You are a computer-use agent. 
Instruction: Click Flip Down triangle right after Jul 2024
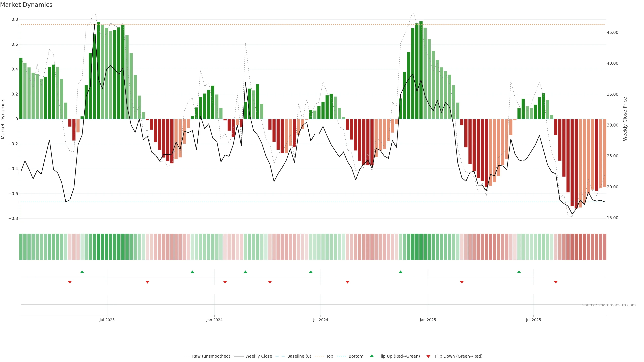(x=347, y=282)
